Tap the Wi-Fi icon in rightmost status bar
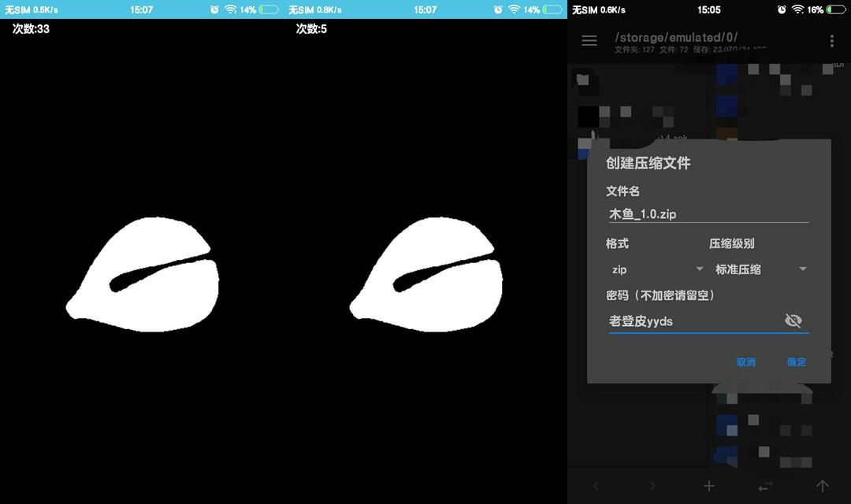 (797, 9)
